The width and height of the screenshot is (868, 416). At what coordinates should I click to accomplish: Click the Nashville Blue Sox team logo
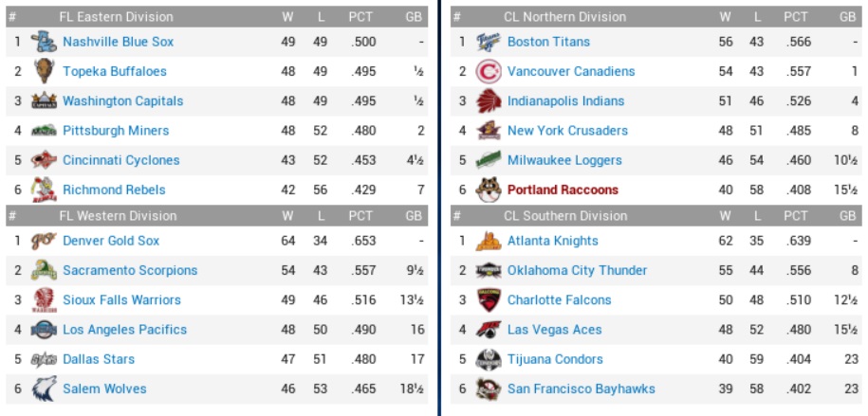[44, 42]
